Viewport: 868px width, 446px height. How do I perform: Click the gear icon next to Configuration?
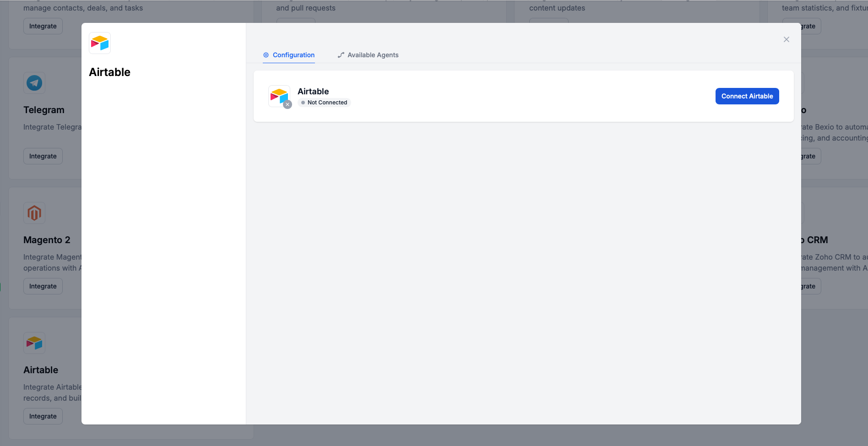coord(266,55)
